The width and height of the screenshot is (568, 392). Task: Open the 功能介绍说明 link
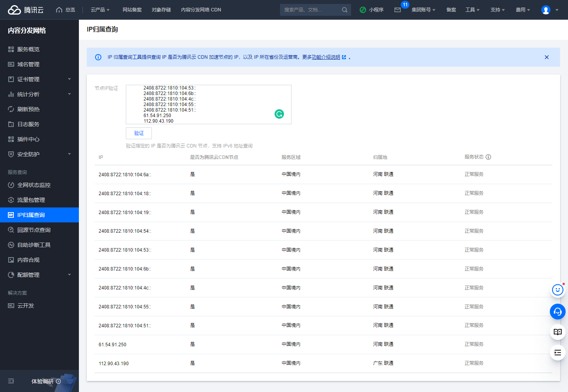point(326,57)
